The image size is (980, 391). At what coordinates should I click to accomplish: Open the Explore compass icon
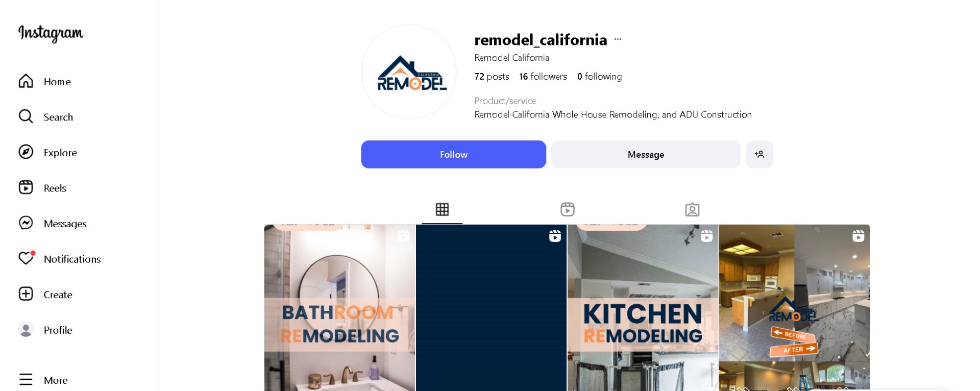(26, 152)
